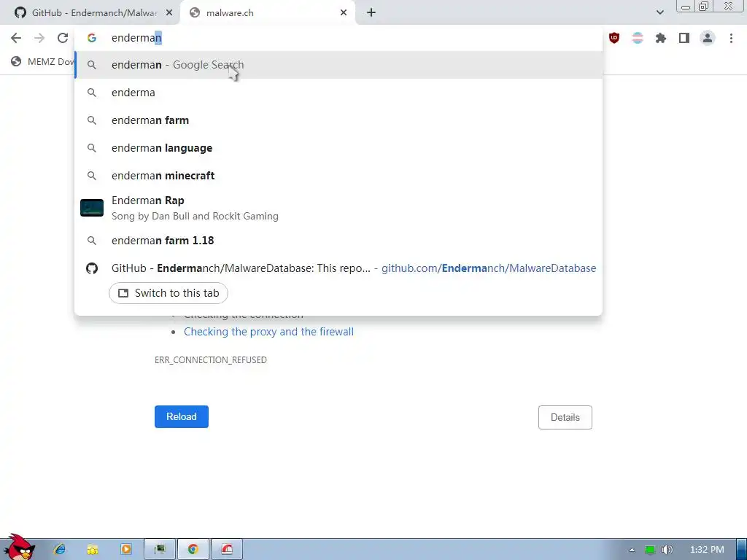This screenshot has height=560, width=747.
Task: Open the MEMZ Download bookmark
Action: (43, 61)
